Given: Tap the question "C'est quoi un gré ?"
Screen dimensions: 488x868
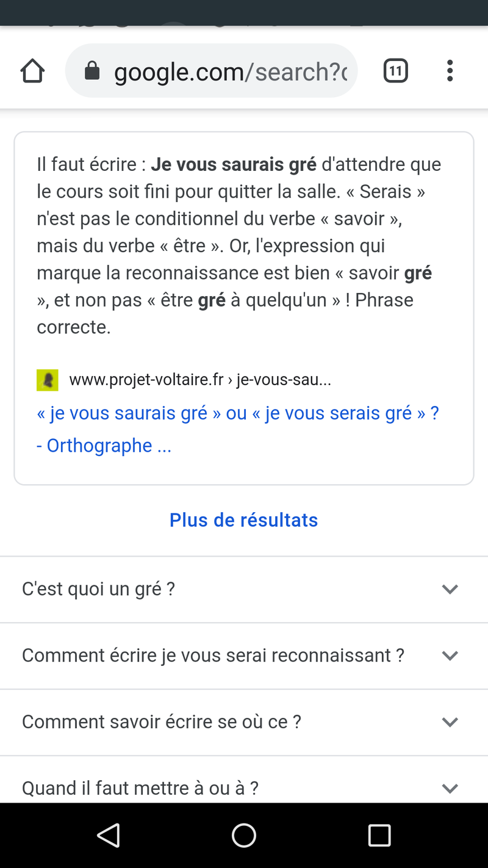Looking at the screenshot, I should pos(99,589).
